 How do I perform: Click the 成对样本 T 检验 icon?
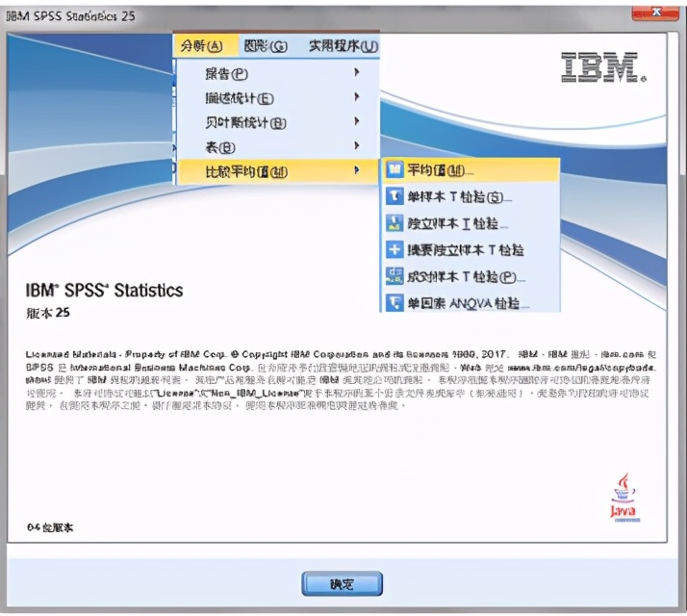pos(394,276)
